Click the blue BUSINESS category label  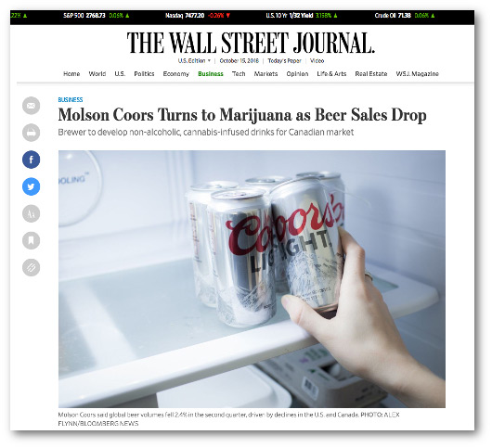click(71, 99)
